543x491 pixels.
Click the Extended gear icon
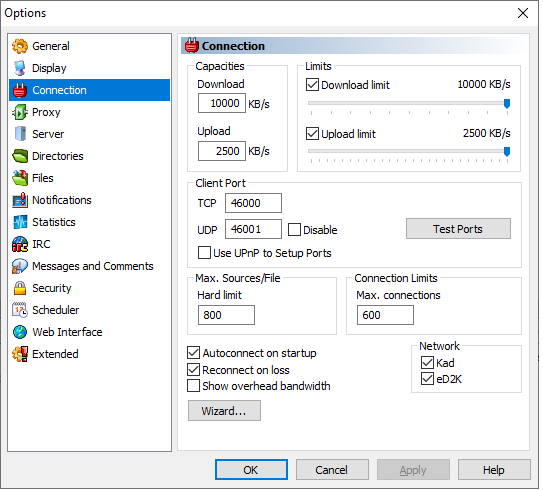[20, 354]
